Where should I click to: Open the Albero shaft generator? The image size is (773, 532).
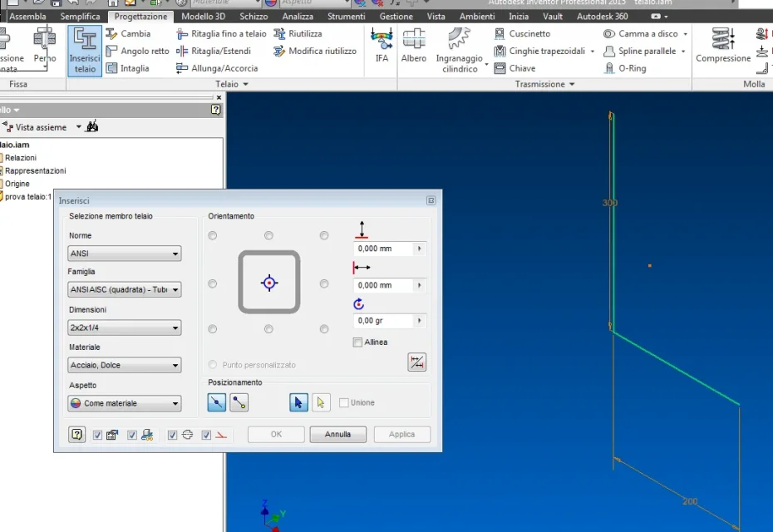(414, 46)
